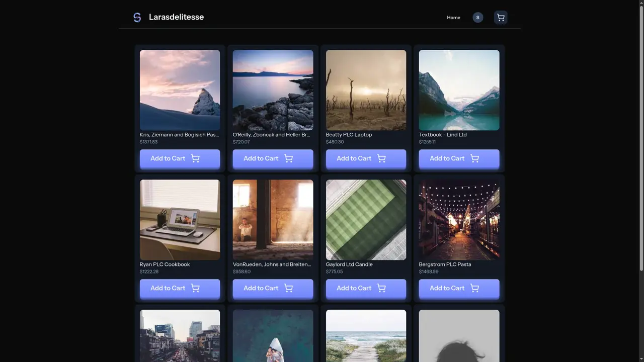This screenshot has height=362, width=644.
Task: Click cart icon on Gaylord Ltd Candle button
Action: click(381, 288)
